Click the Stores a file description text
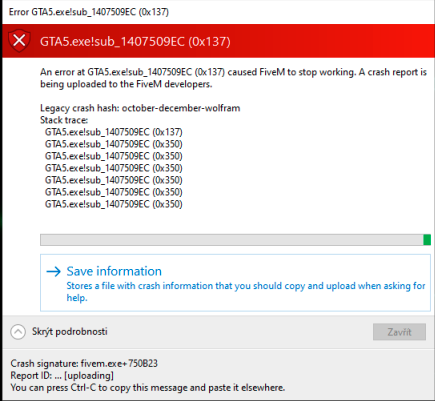 pyautogui.click(x=246, y=292)
